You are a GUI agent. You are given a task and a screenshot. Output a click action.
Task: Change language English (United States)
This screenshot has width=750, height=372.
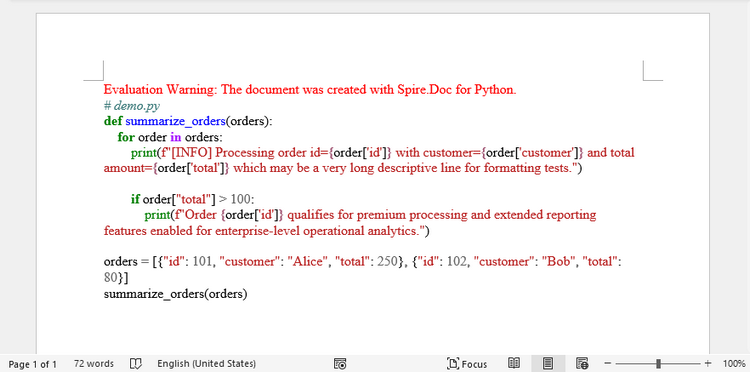(x=206, y=364)
